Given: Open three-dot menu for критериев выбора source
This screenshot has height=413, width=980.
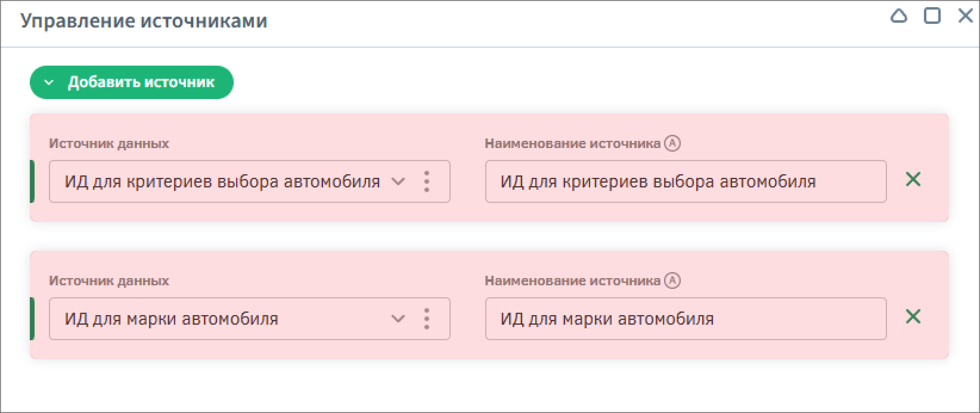Looking at the screenshot, I should [427, 181].
